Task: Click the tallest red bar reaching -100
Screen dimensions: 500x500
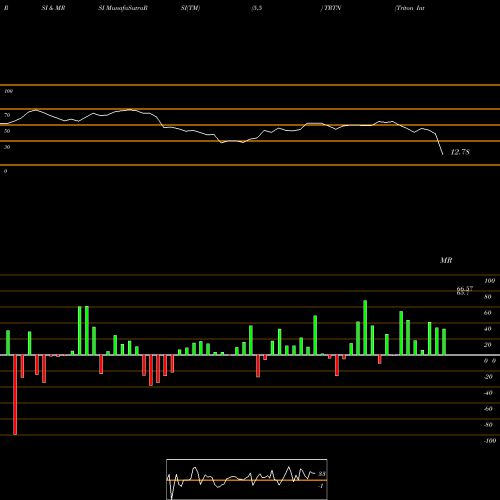Action: tap(15, 395)
